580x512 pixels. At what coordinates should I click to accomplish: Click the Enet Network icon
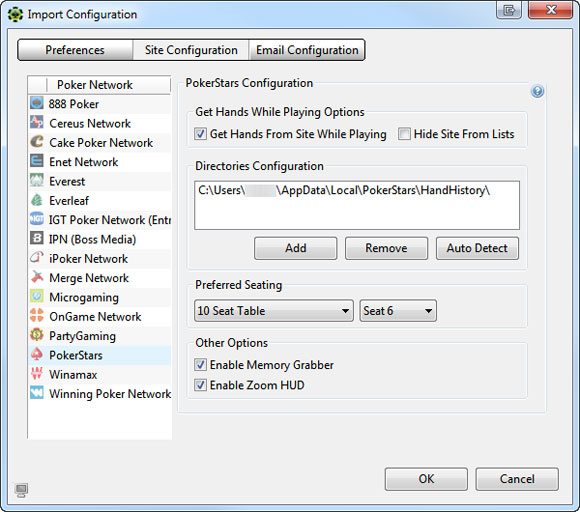point(37,161)
